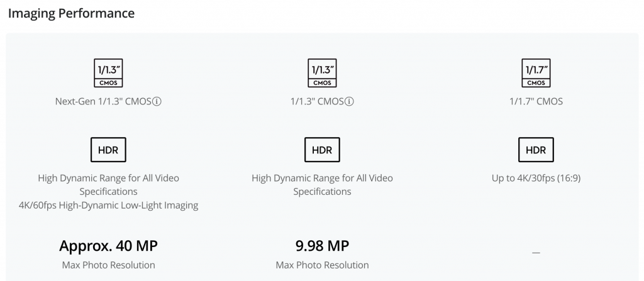Click the 1/1.7" CMOS text label
The image size is (644, 281).
[536, 101]
